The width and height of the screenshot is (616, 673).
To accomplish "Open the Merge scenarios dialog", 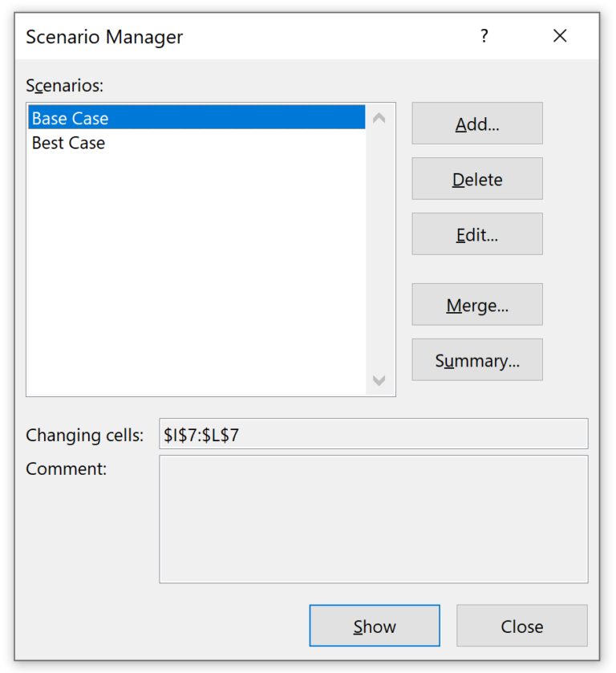I will (x=476, y=304).
